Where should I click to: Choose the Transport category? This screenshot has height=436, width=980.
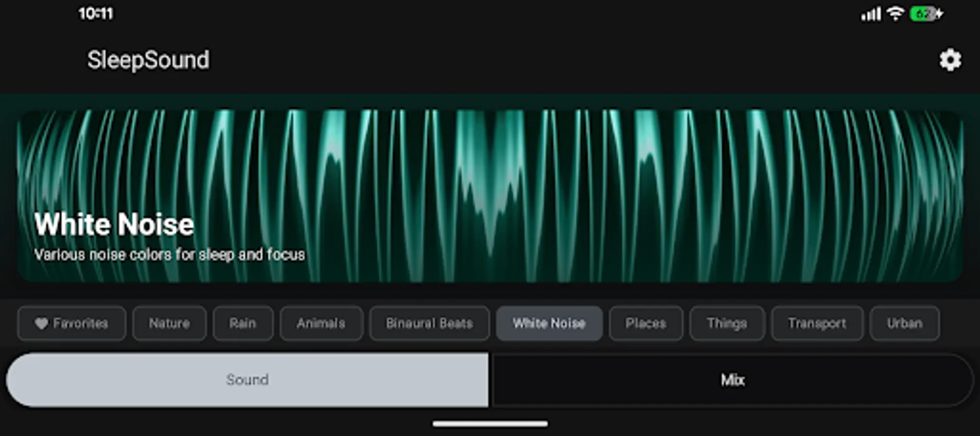[817, 323]
